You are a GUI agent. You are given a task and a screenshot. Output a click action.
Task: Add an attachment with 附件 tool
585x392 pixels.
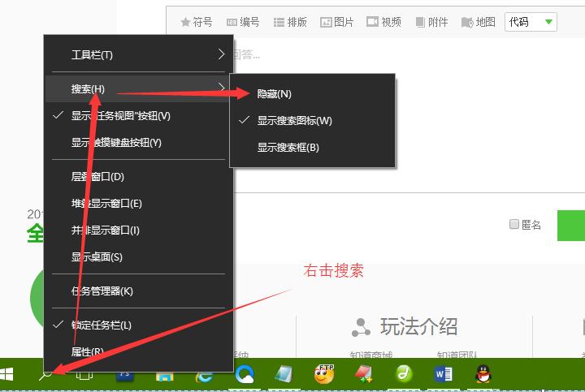point(431,22)
